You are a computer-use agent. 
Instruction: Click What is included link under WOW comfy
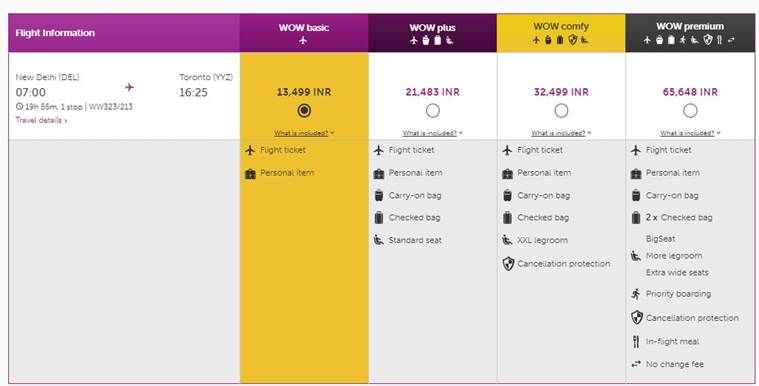(x=561, y=133)
